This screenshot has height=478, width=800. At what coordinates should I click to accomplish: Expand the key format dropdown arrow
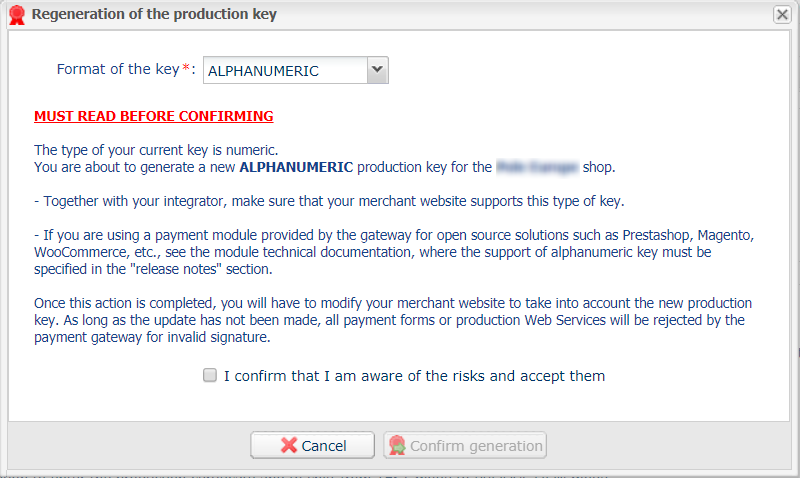coord(378,70)
